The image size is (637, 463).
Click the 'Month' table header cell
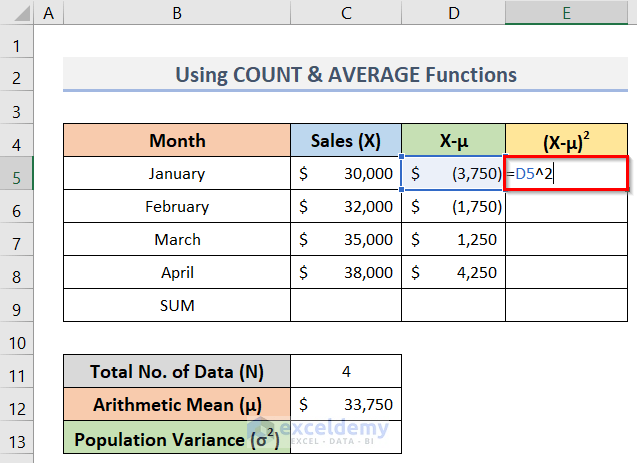177,141
